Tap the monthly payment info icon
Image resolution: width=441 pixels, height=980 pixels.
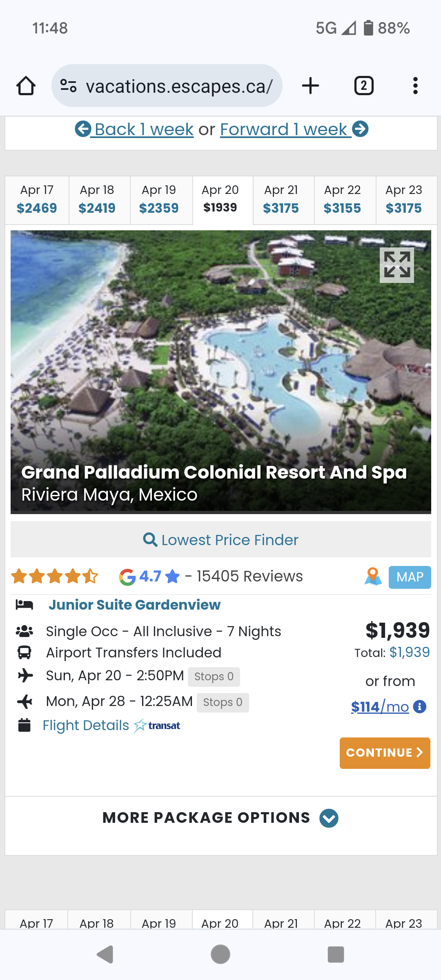(420, 706)
